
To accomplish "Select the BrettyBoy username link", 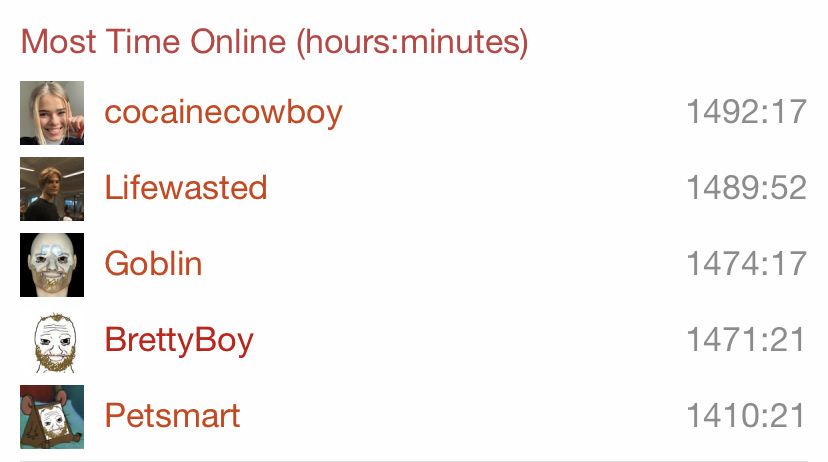I will [x=179, y=341].
